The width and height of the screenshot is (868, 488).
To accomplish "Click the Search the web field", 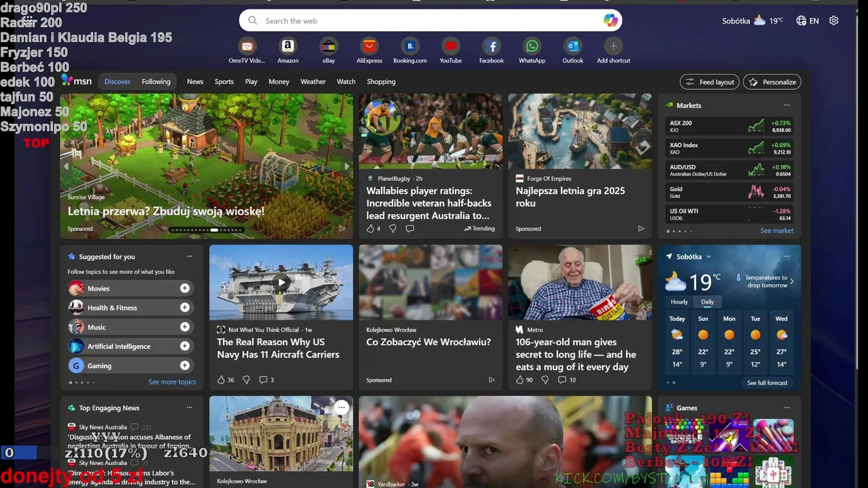I will point(431,20).
